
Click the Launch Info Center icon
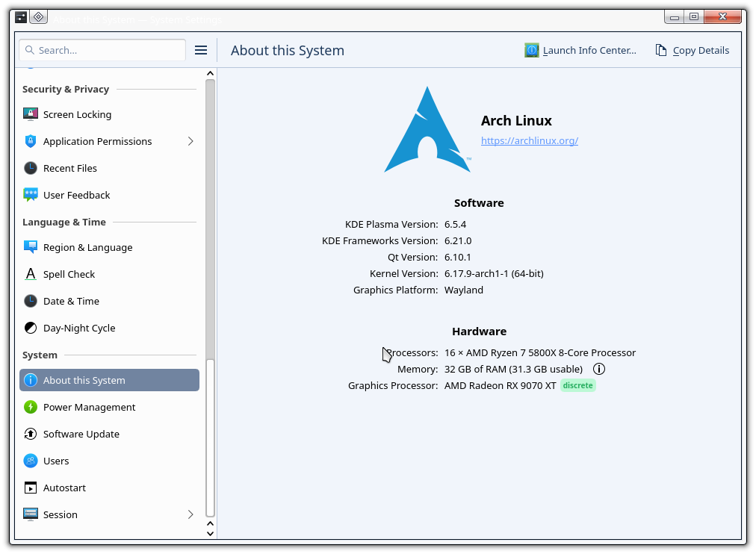coord(532,50)
